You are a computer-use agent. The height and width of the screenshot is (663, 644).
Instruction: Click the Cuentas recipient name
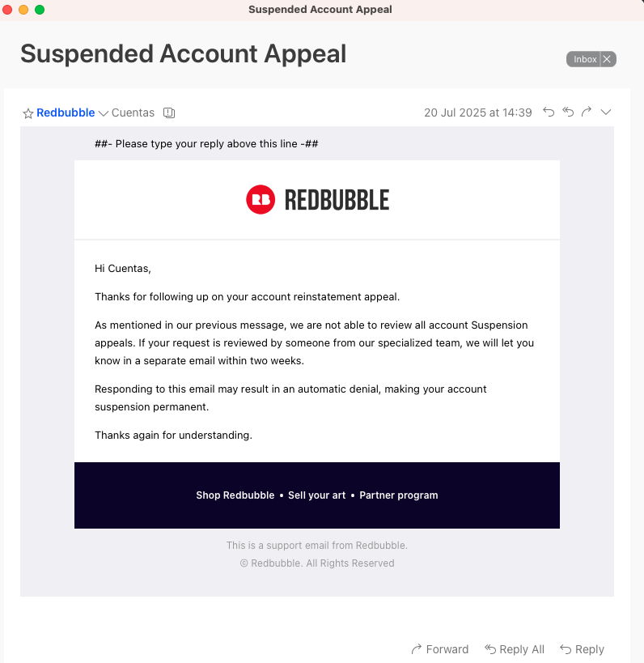(133, 113)
